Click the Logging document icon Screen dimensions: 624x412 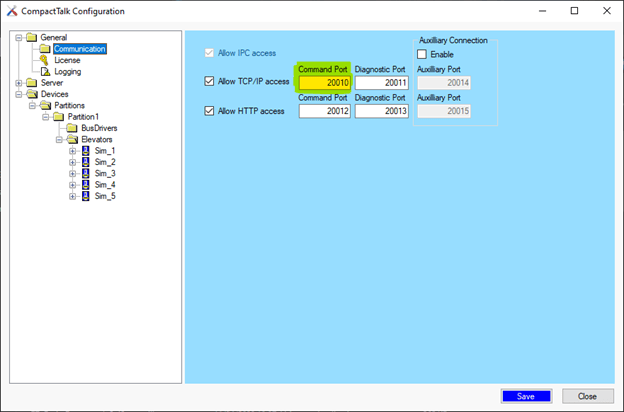coord(44,72)
